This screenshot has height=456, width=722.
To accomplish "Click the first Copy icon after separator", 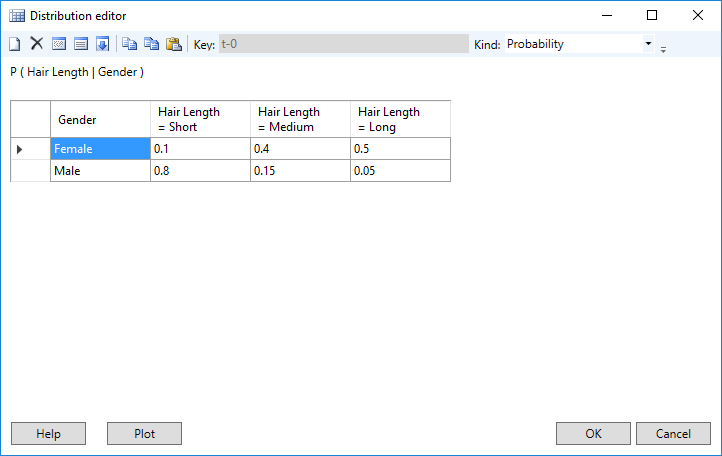I will pyautogui.click(x=129, y=44).
